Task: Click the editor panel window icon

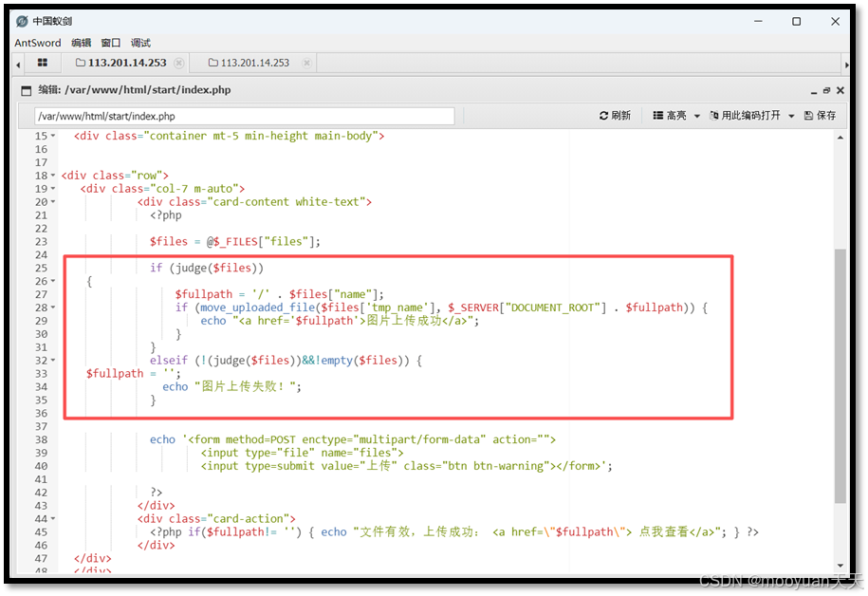Action: (x=26, y=90)
